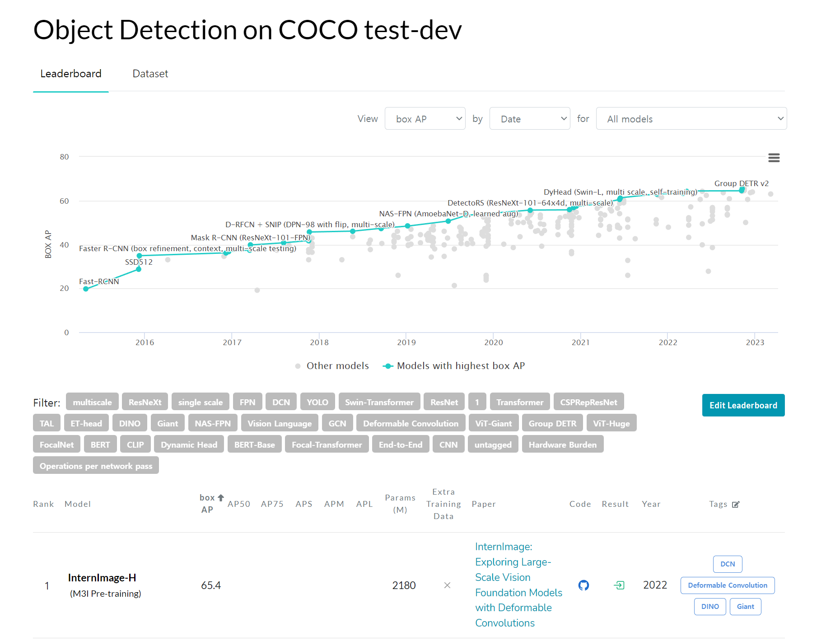Filter by the untagged tag
Screen dimensions: 840x641
click(x=493, y=444)
